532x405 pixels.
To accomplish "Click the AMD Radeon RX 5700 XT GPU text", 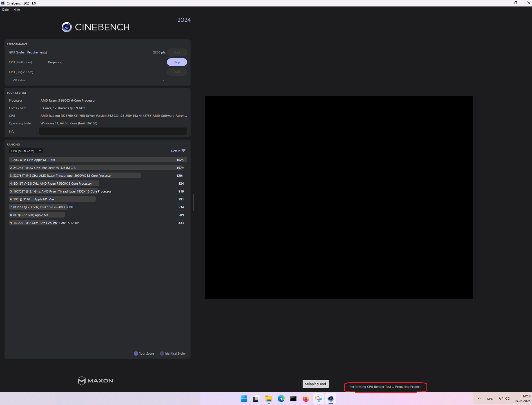I will click(x=114, y=116).
